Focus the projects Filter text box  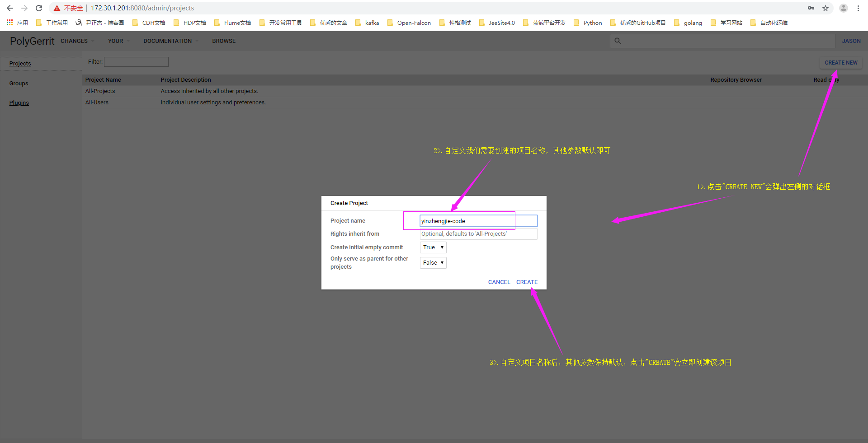[x=136, y=62]
